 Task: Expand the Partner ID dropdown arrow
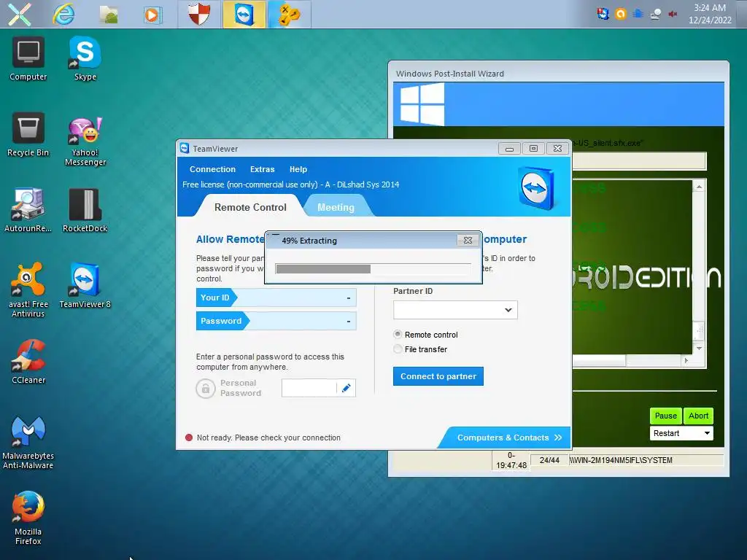[x=508, y=310]
